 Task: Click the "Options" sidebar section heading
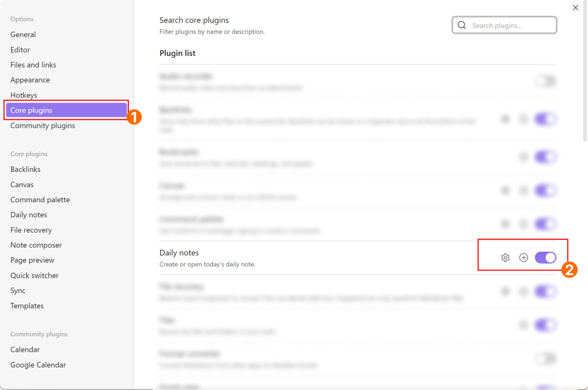click(x=22, y=19)
